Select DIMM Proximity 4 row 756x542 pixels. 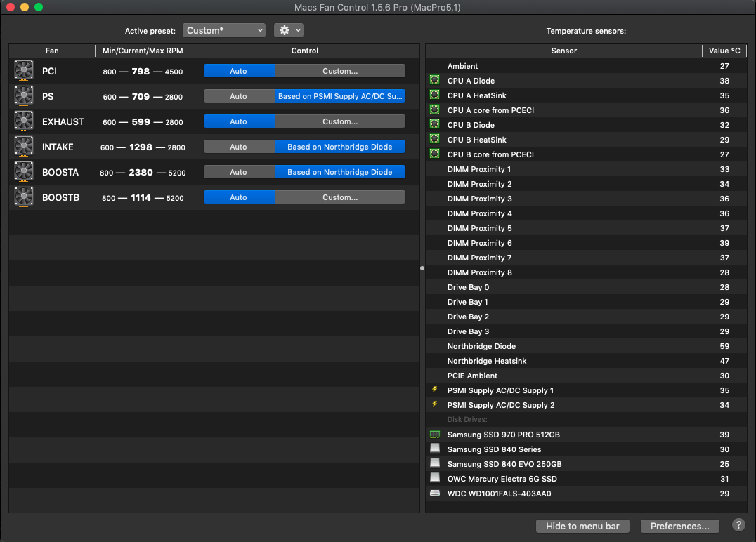pyautogui.click(x=586, y=213)
